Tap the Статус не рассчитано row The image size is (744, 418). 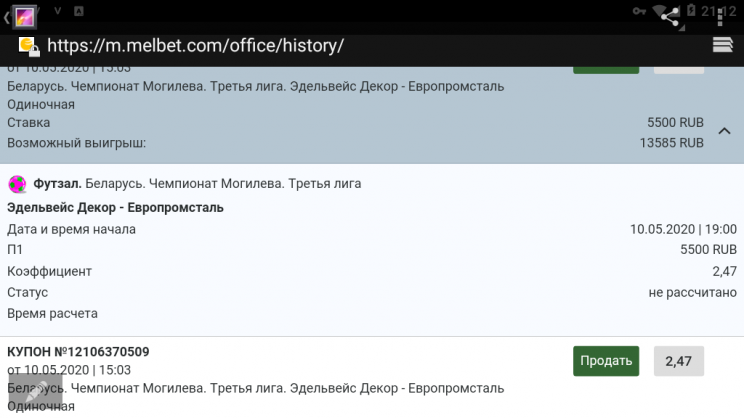pos(371,292)
